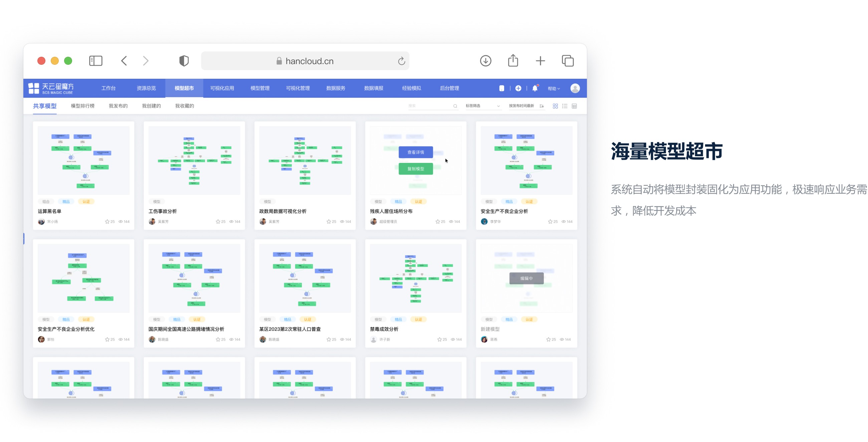Select the 共享模型 tab

click(x=45, y=106)
